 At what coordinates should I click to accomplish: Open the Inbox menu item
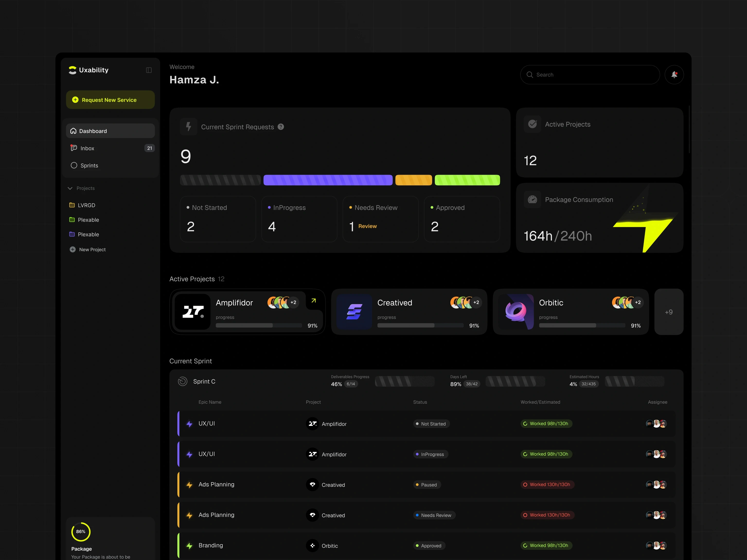pyautogui.click(x=87, y=148)
